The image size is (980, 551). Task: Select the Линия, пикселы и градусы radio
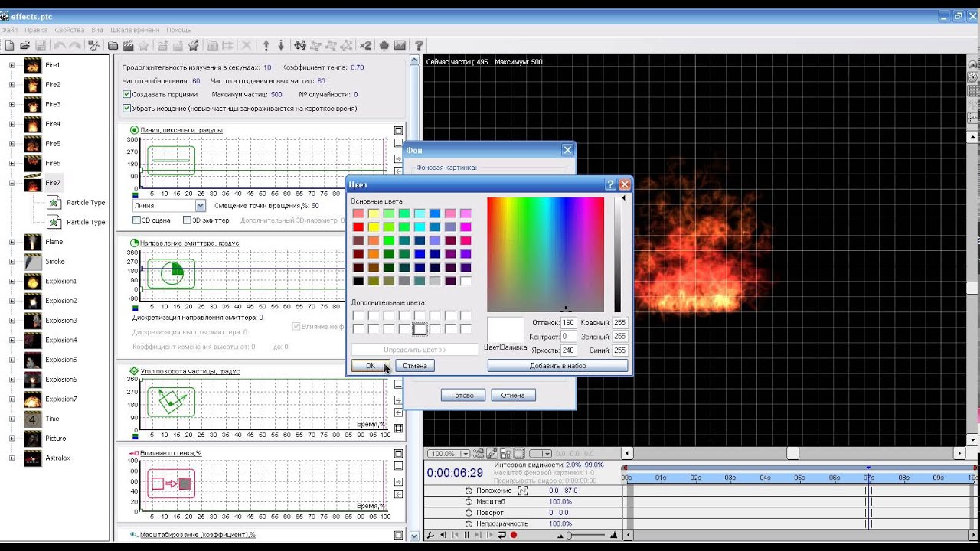tap(135, 130)
